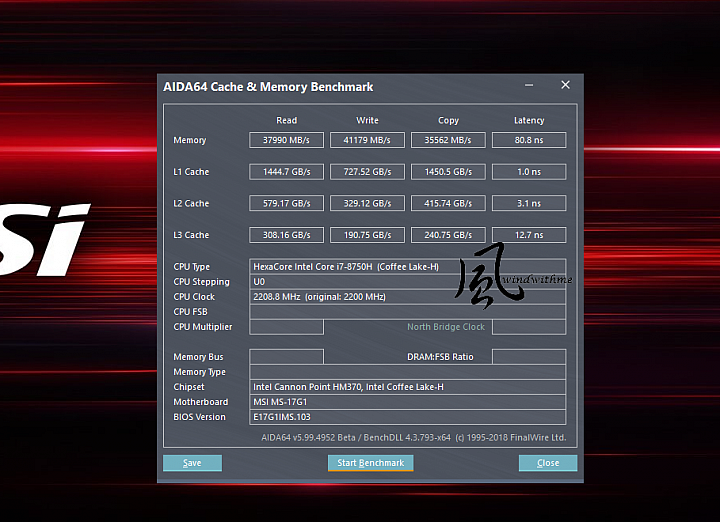Viewport: 720px width, 522px height.
Task: Click the Motherboard label
Action: pyautogui.click(x=201, y=402)
